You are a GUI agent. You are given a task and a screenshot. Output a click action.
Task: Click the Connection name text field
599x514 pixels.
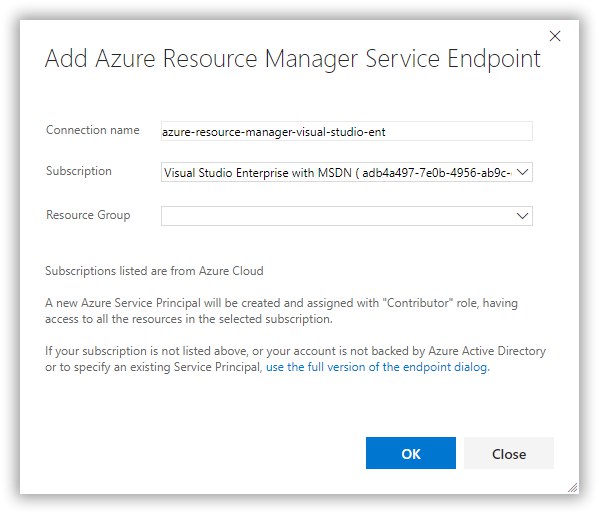pos(346,131)
